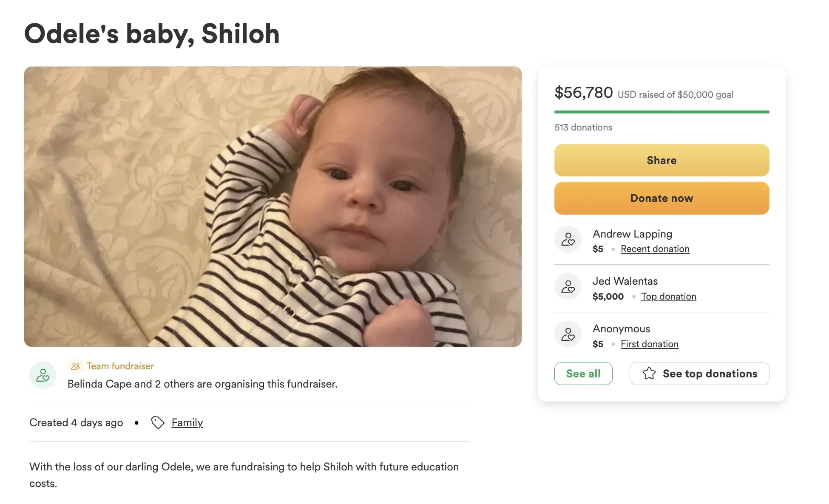829x504 pixels.
Task: Open the Recent donation link
Action: (x=655, y=249)
